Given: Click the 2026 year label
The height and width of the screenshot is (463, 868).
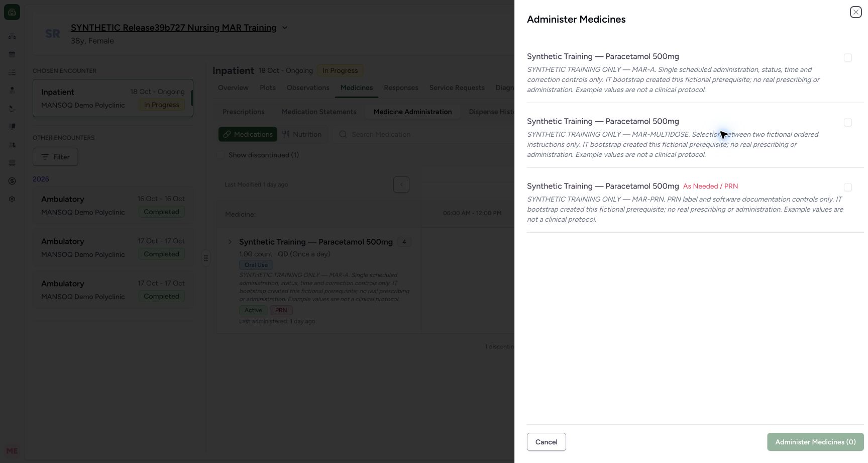Looking at the screenshot, I should click(x=41, y=179).
